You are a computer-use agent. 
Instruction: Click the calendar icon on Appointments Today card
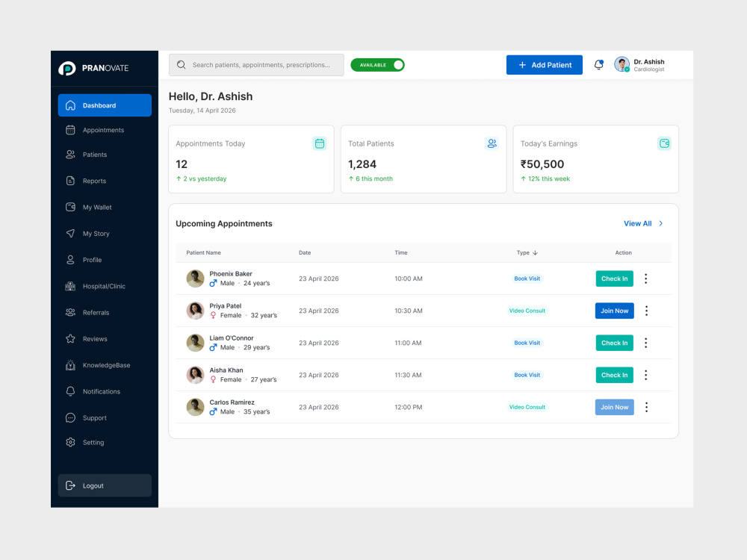(x=320, y=143)
